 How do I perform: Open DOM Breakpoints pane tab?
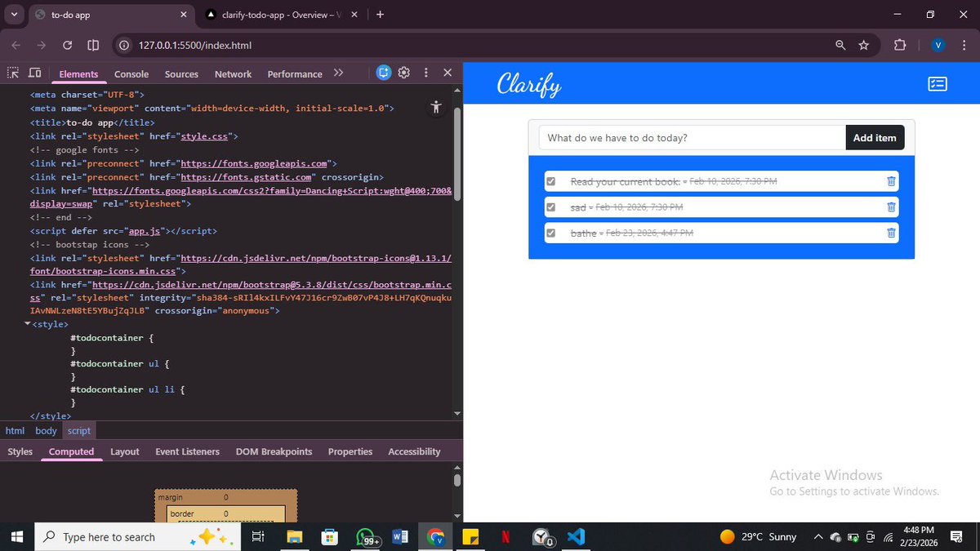tap(274, 451)
